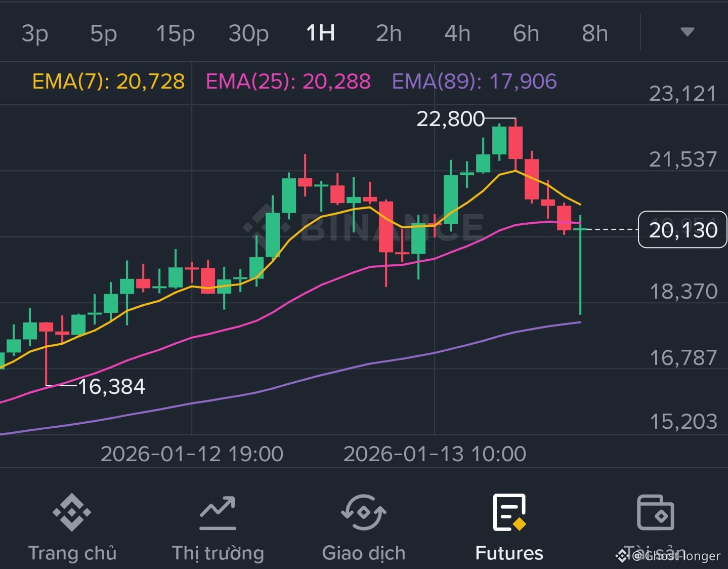Choose the 6h interval
Viewport: 728px width, 569px height.
[526, 33]
